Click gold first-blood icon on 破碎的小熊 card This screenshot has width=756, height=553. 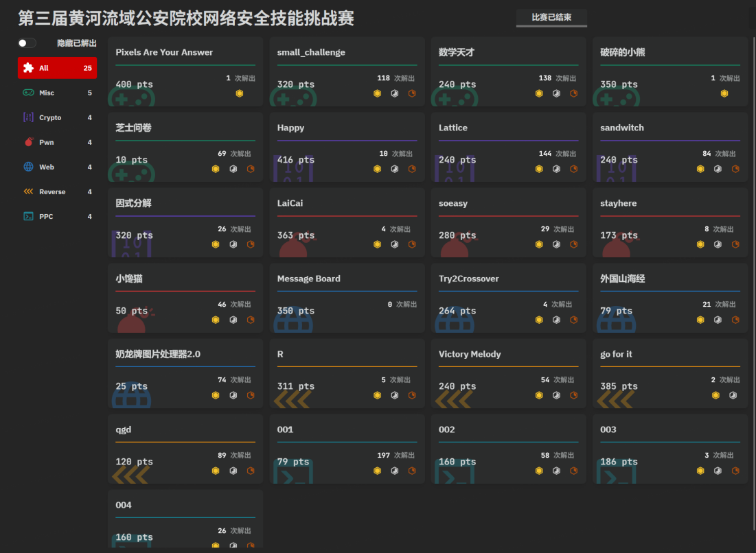724,93
